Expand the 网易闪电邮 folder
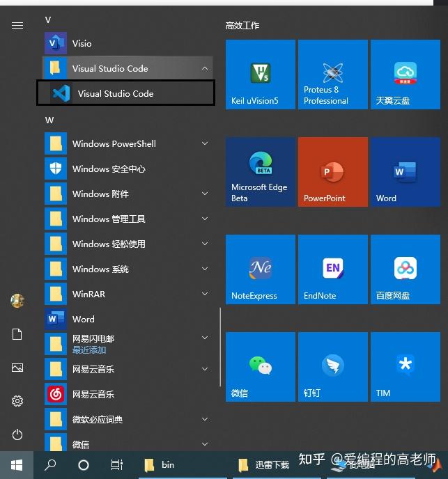 [x=205, y=338]
